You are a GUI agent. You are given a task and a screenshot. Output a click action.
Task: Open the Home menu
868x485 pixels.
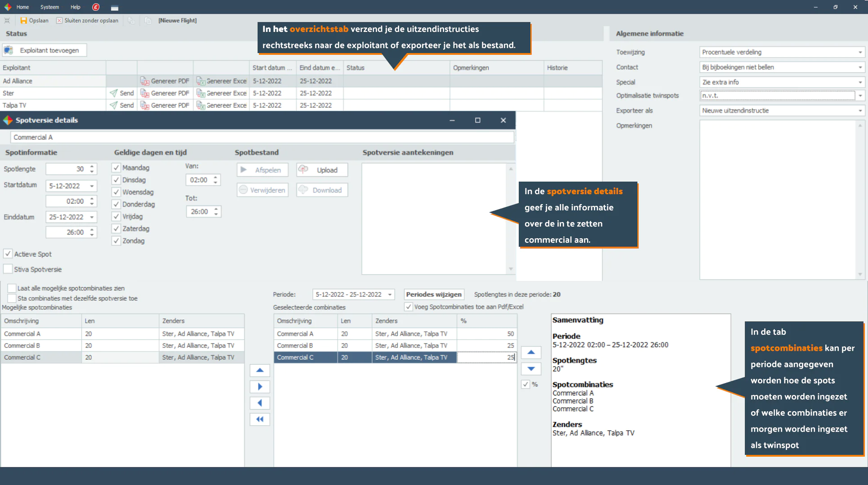tap(22, 7)
